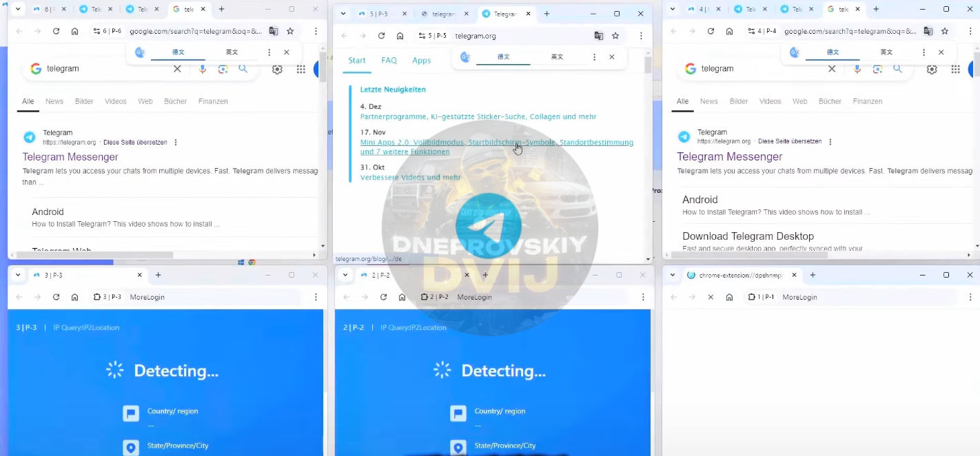Viewport: 980px width, 456px height.
Task: Stop loading the page in P-1 window
Action: (x=711, y=297)
